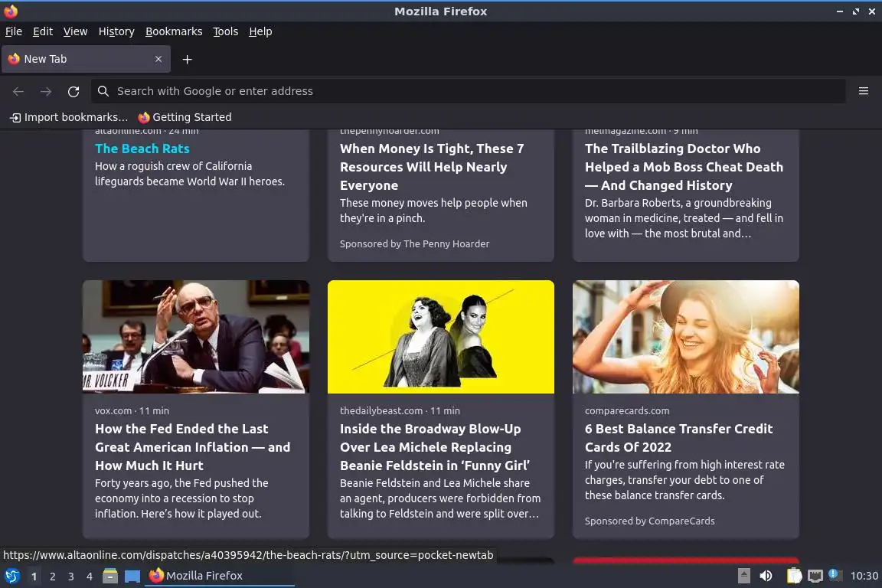882x588 pixels.
Task: Click the smiling woman in hat thumbnail
Action: click(686, 336)
